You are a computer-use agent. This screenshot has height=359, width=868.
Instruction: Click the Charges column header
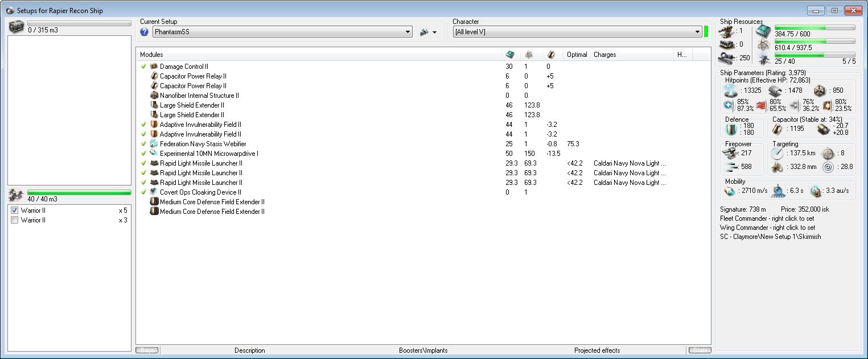(x=632, y=55)
